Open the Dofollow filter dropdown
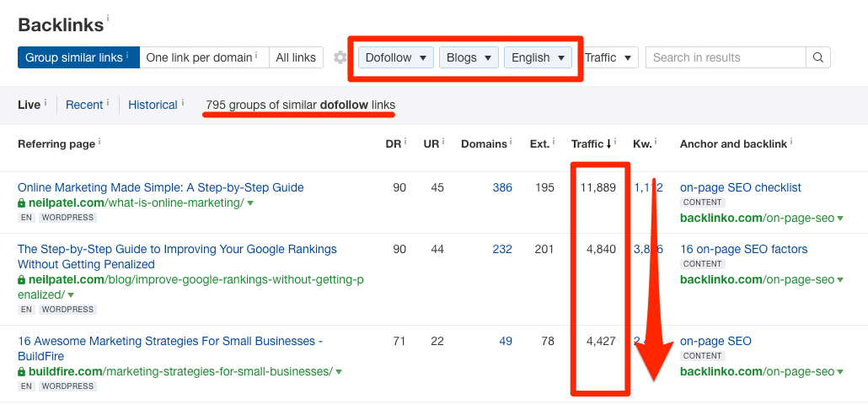868x405 pixels. point(396,57)
